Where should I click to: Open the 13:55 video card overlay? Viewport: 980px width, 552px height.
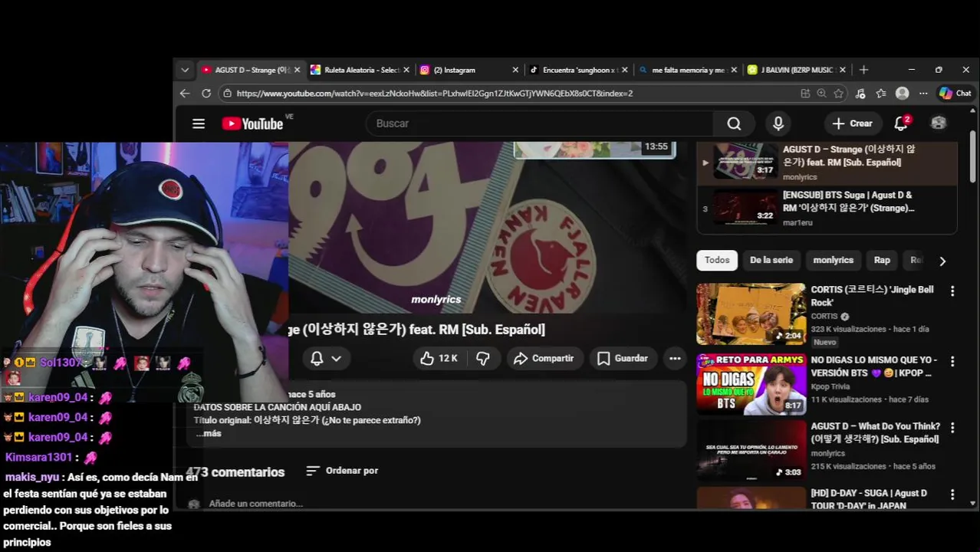594,149
